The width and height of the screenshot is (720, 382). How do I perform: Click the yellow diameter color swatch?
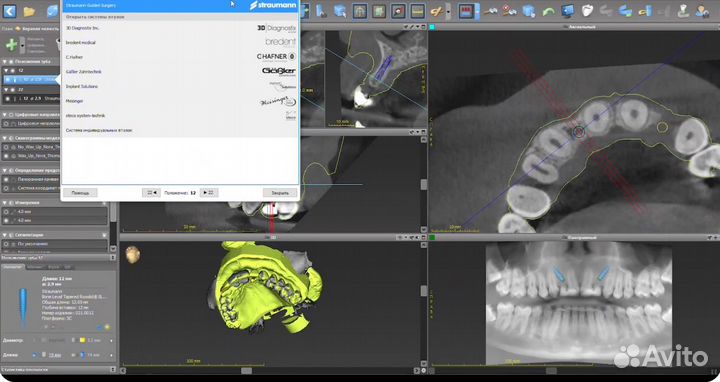(83, 340)
